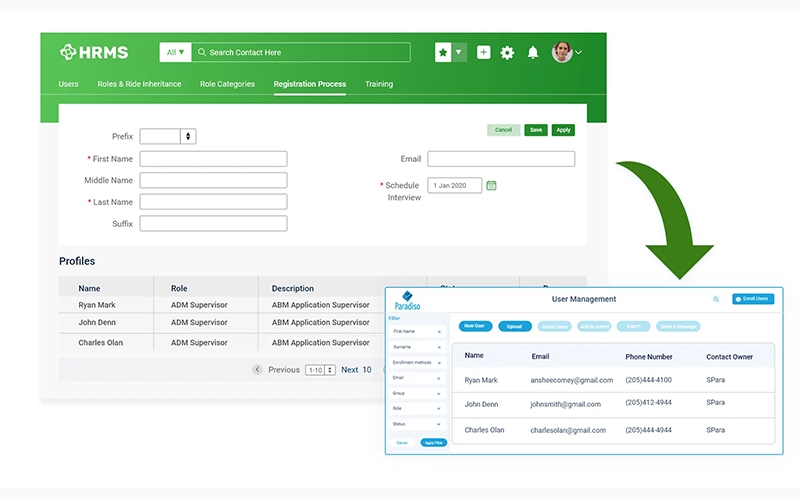This screenshot has width=800, height=500.
Task: Switch to the Users tab
Action: click(68, 84)
